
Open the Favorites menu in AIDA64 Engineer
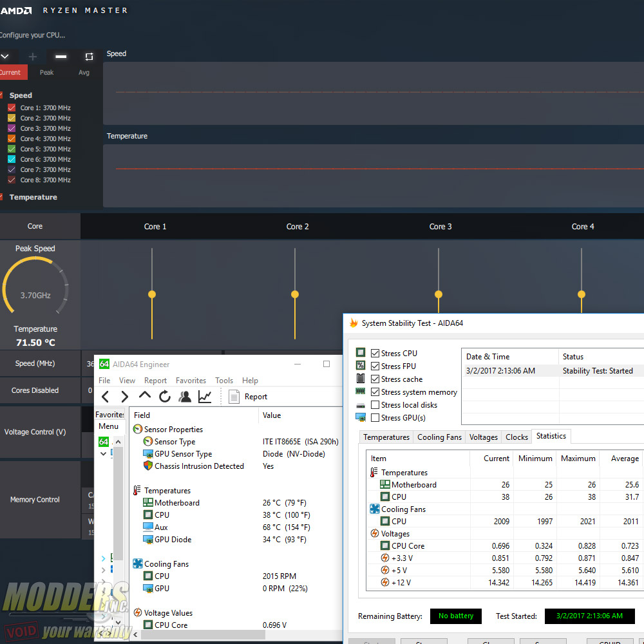[191, 381]
